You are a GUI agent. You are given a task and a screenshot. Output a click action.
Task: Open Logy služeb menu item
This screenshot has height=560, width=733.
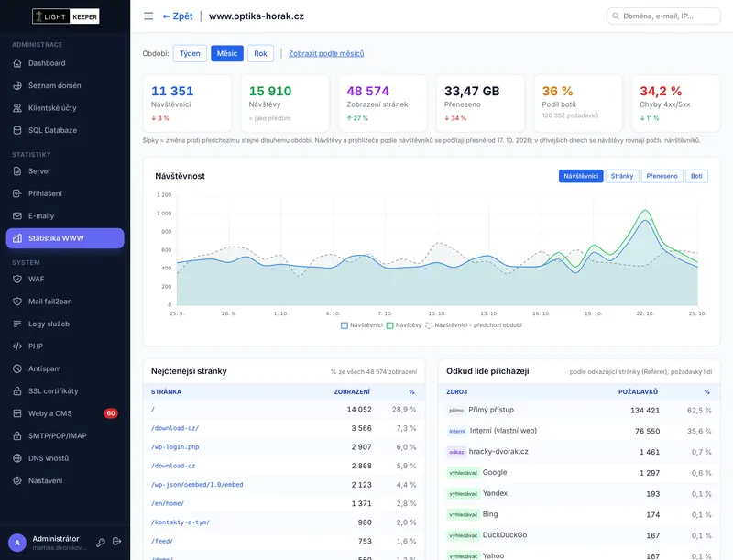pos(65,324)
